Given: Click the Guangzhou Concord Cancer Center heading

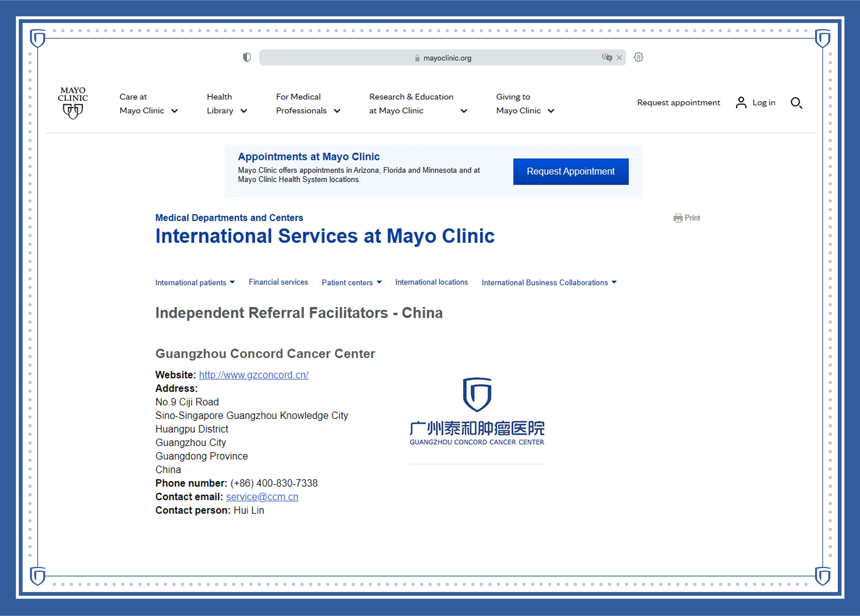Looking at the screenshot, I should pos(265,354).
